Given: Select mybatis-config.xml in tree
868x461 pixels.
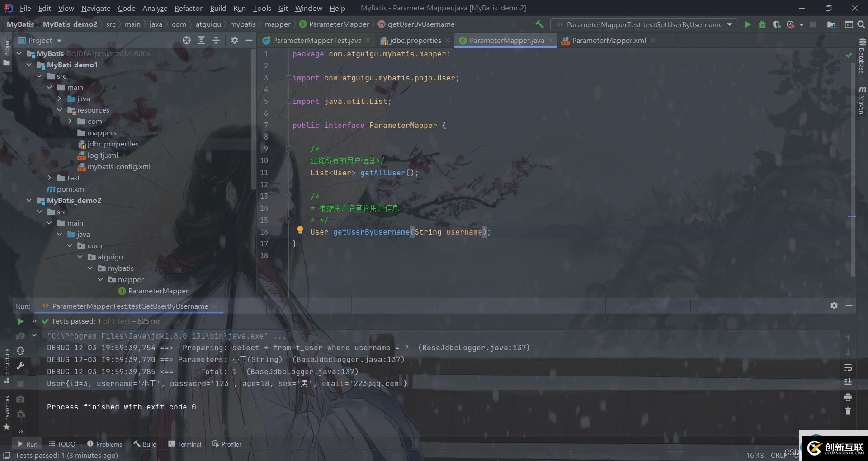Looking at the screenshot, I should [x=119, y=166].
